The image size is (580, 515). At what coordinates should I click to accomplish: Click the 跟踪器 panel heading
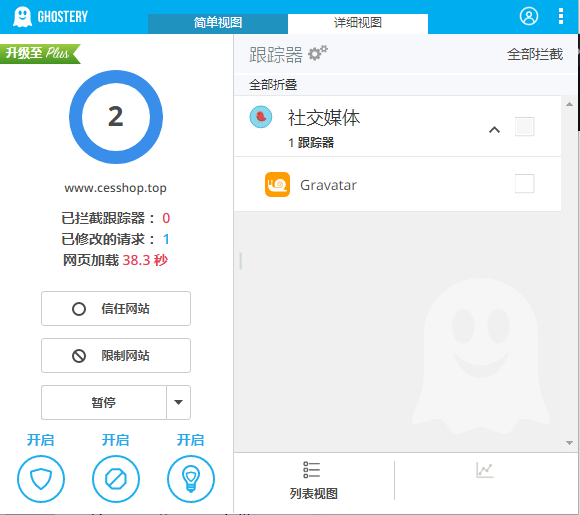point(276,55)
